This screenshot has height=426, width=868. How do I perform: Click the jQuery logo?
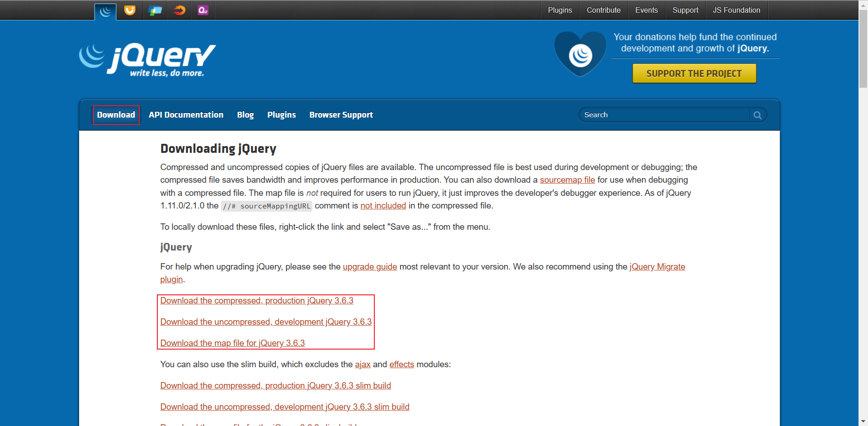(147, 60)
